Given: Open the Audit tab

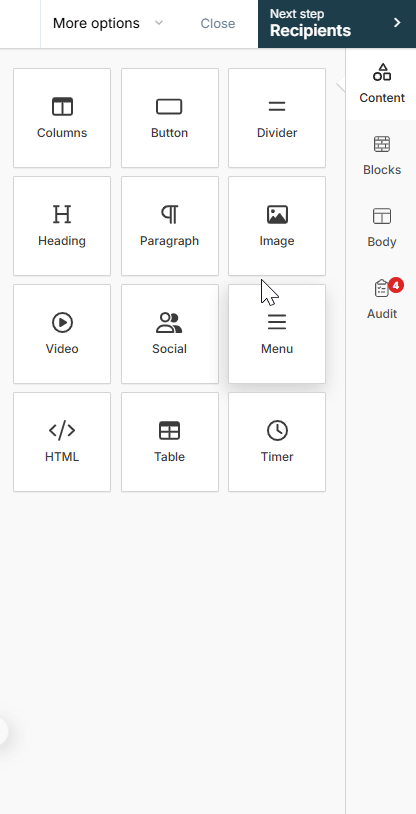Looking at the screenshot, I should [382, 300].
